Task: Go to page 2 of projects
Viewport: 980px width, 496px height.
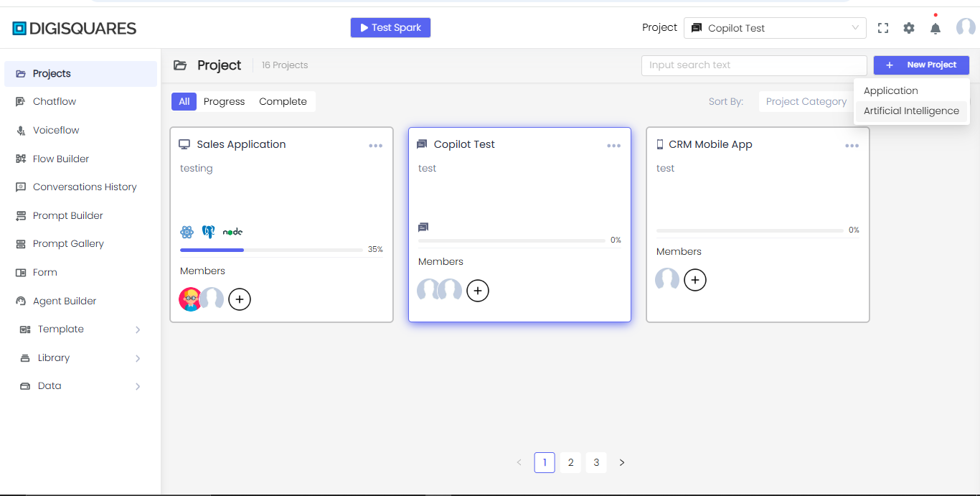Action: (570, 463)
